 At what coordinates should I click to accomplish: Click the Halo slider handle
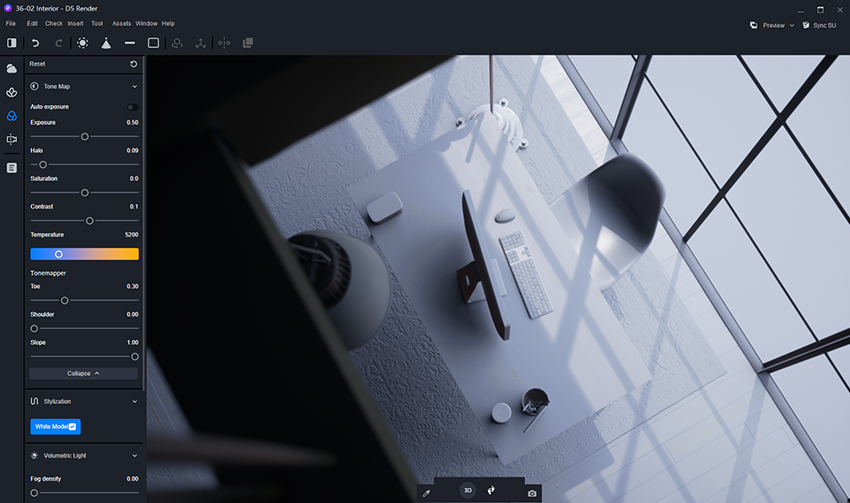[x=43, y=165]
